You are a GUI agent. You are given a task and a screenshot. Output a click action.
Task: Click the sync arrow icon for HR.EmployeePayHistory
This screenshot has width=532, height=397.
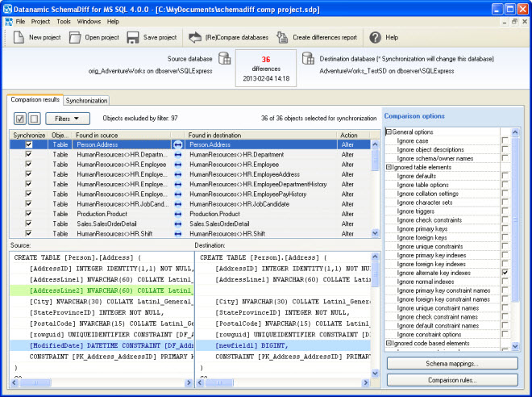[178, 194]
